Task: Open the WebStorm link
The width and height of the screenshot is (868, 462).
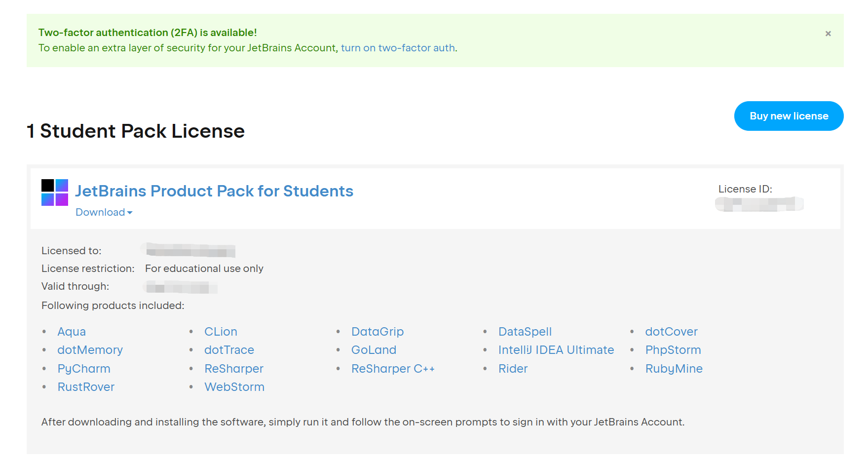Action: pos(234,387)
